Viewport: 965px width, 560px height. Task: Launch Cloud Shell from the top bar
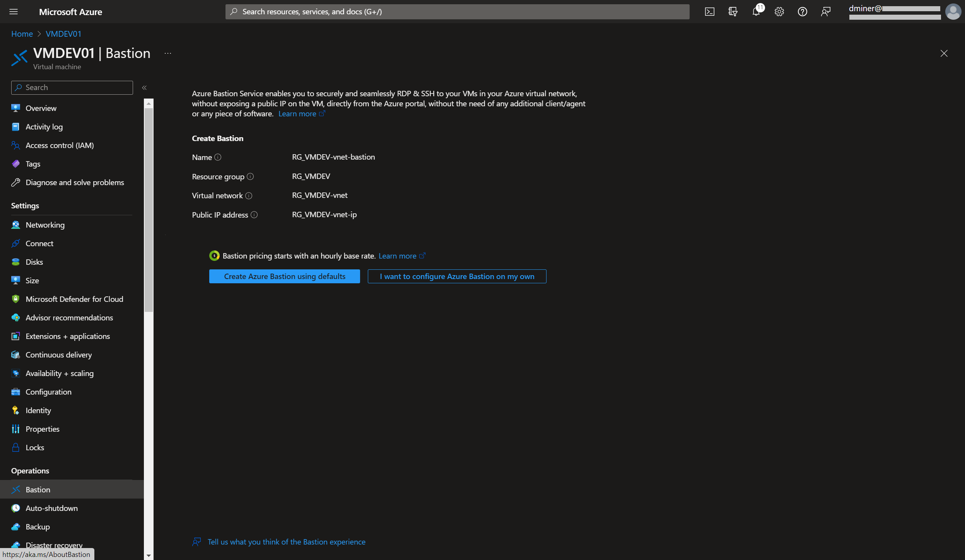(709, 12)
